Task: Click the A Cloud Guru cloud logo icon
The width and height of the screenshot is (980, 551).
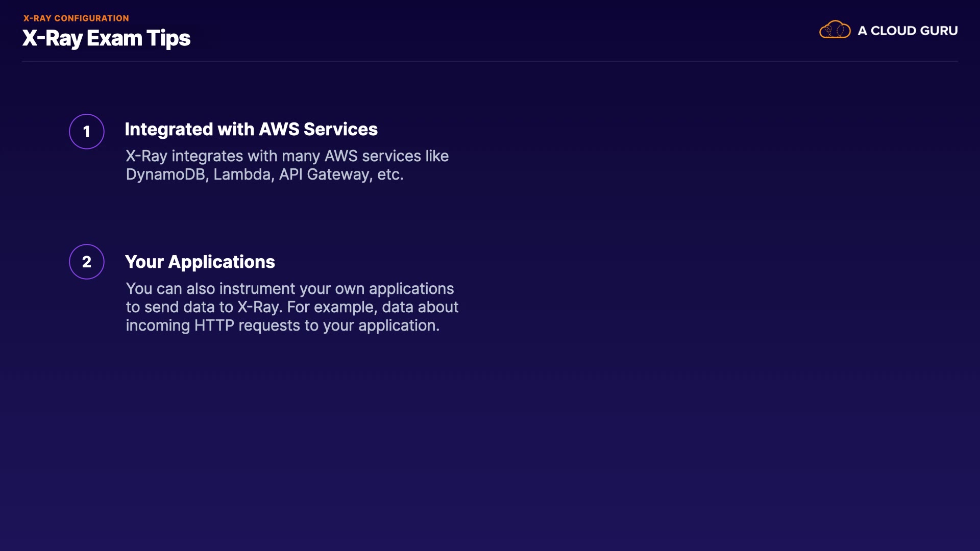Action: tap(835, 30)
